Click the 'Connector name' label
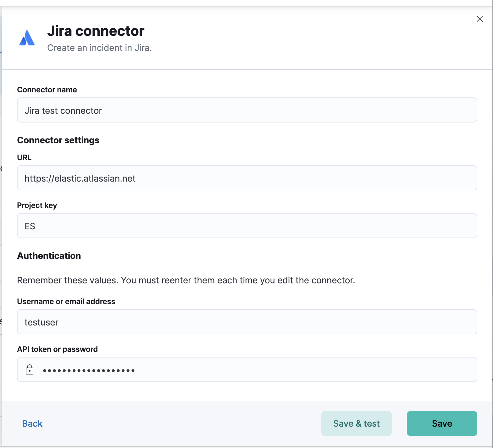493x448 pixels. (47, 90)
